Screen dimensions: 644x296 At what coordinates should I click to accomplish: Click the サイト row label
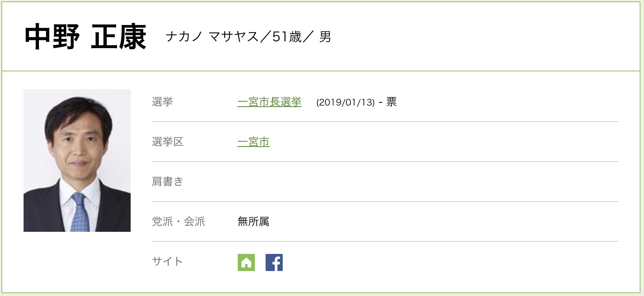coord(167,262)
